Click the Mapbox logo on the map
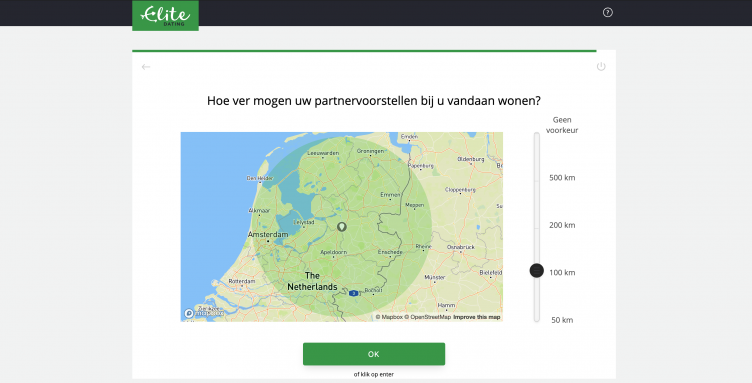The width and height of the screenshot is (752, 383). coord(203,313)
